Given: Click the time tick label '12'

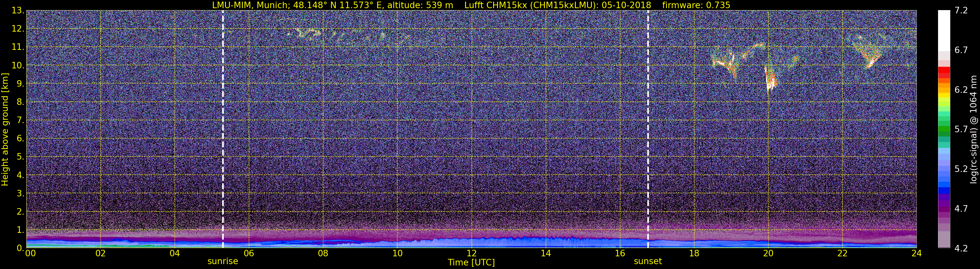Looking at the screenshot, I should 471,253.
